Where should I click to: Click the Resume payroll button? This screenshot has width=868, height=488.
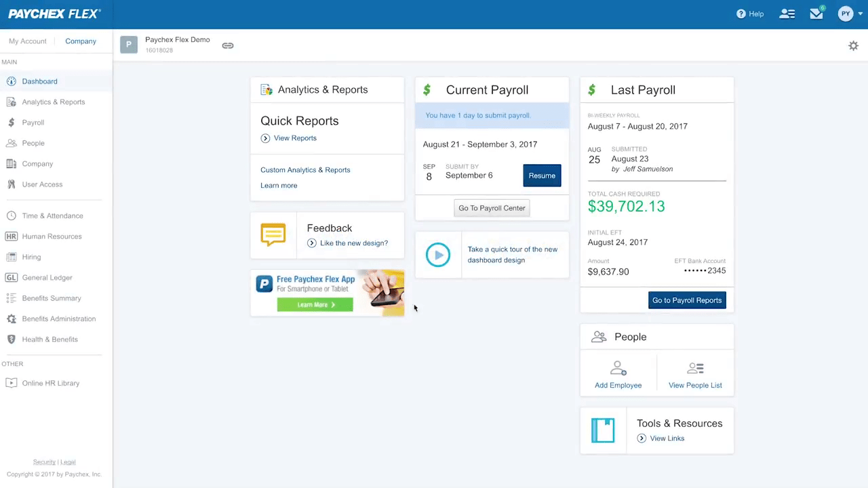coord(542,176)
